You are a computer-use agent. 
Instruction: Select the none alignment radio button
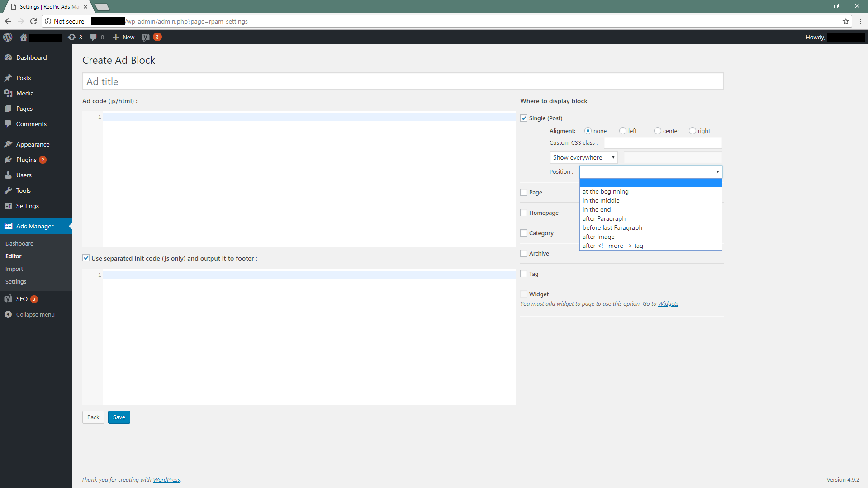click(588, 131)
